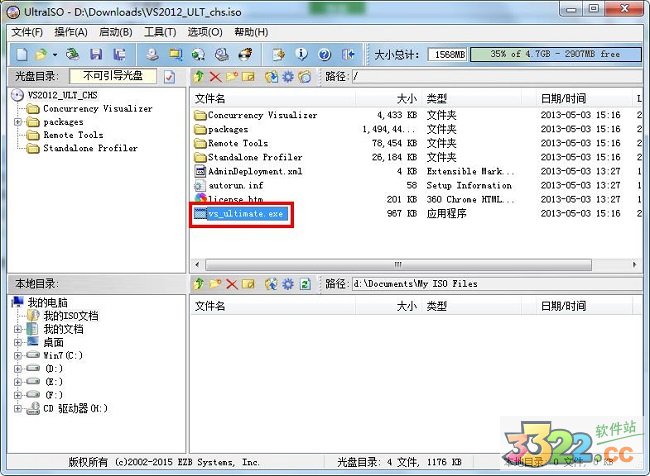Click the Open CD/DVD toolbar icon
The width and height of the screenshot is (650, 476).
click(73, 54)
